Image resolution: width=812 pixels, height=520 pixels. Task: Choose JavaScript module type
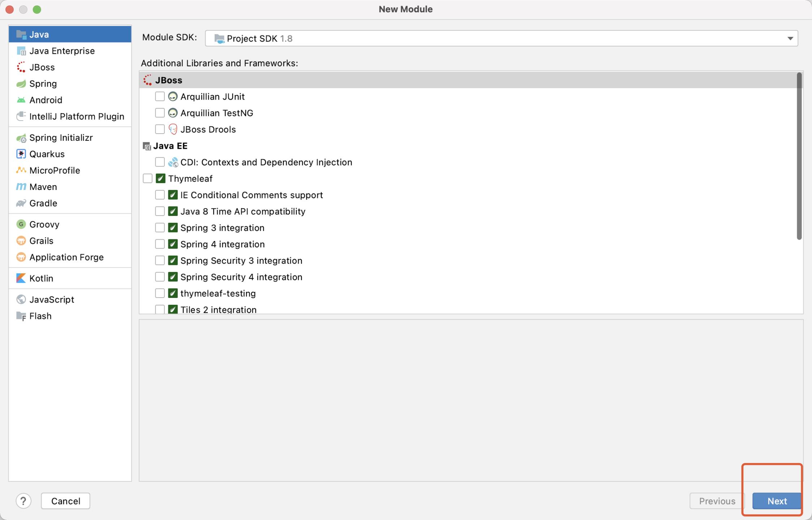[x=70, y=299]
